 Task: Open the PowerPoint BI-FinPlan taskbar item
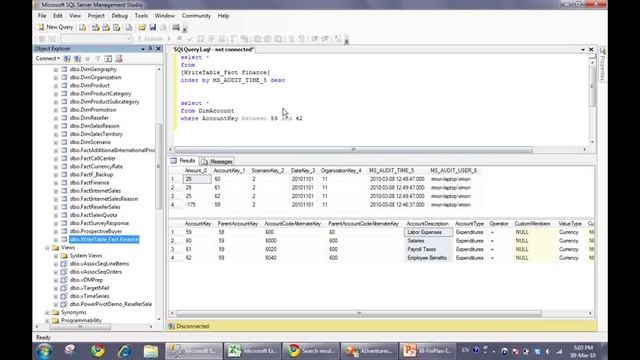point(427,351)
